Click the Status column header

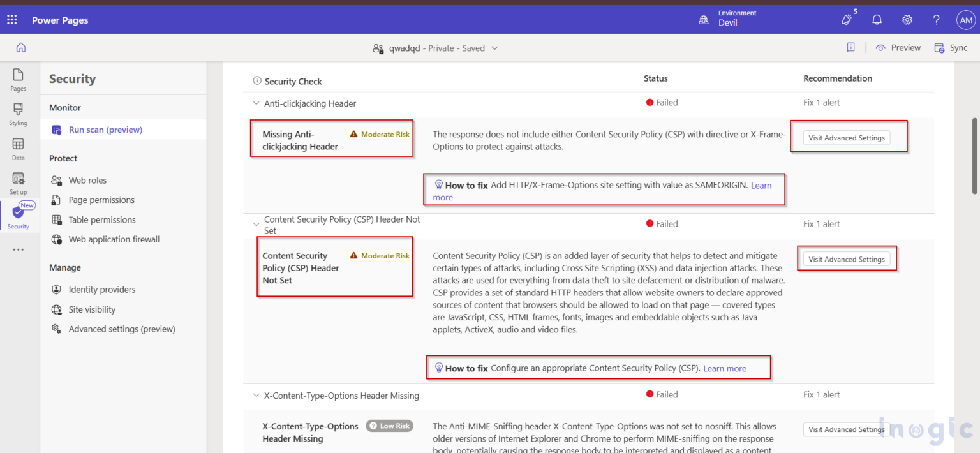(x=656, y=78)
